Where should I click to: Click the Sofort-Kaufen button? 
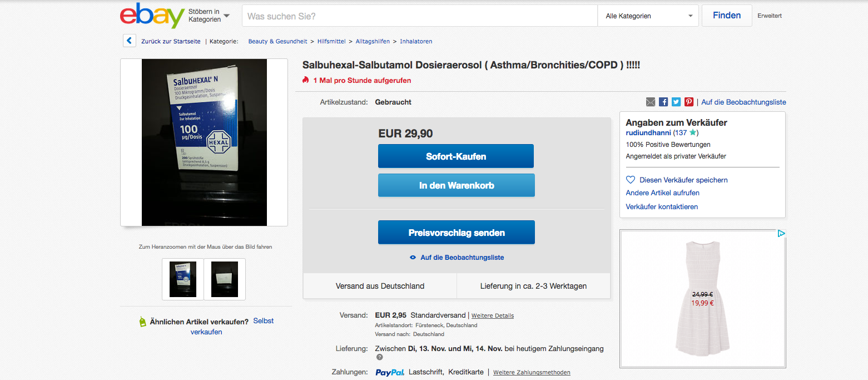coord(456,156)
